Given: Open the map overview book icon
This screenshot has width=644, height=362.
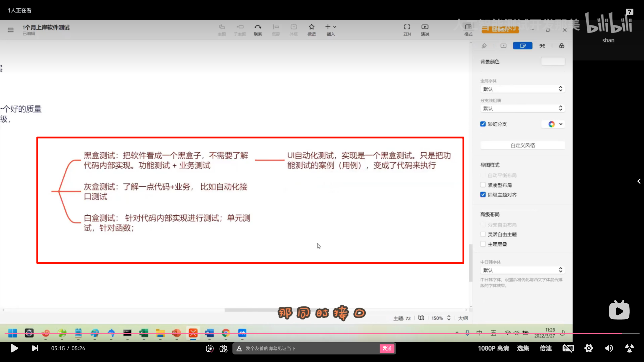Looking at the screenshot, I should coord(421,318).
